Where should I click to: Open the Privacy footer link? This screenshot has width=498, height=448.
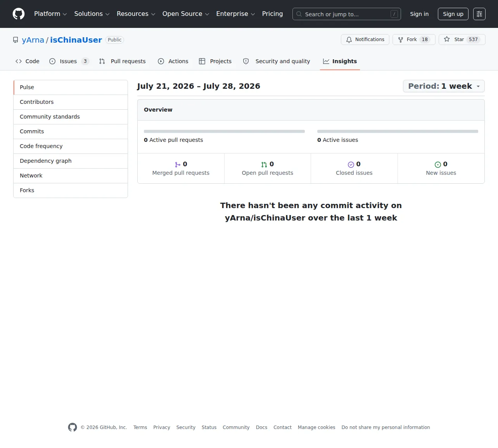pyautogui.click(x=162, y=427)
